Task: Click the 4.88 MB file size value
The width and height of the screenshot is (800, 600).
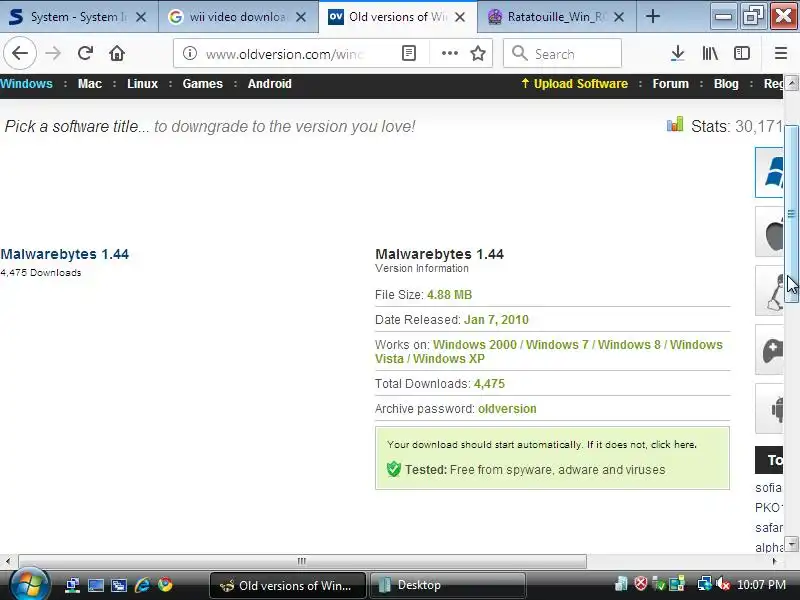Action: (x=449, y=295)
